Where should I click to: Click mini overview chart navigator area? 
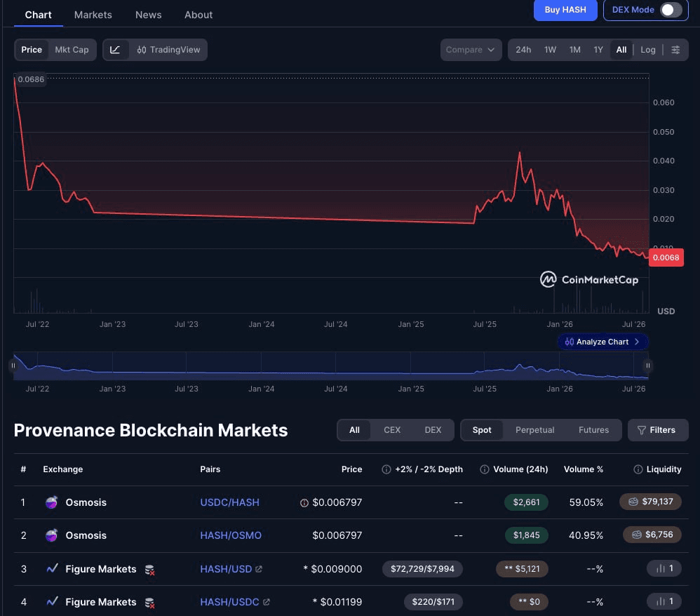click(331, 366)
